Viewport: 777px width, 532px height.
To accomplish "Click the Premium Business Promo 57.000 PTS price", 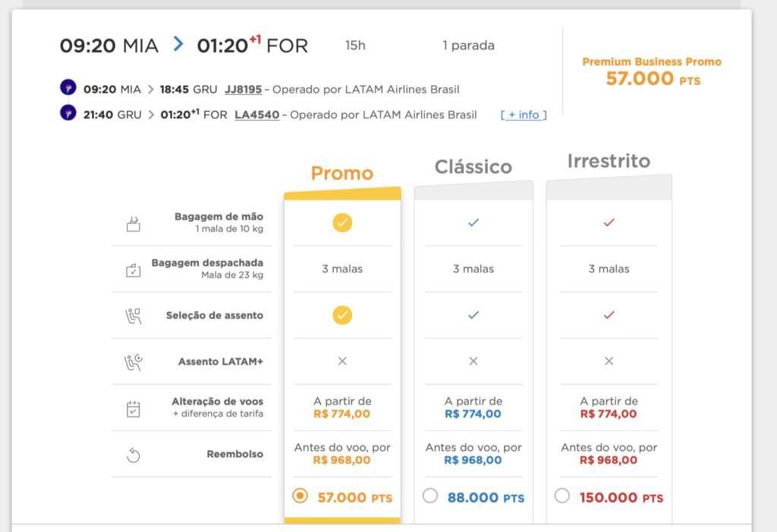I will coord(652,72).
